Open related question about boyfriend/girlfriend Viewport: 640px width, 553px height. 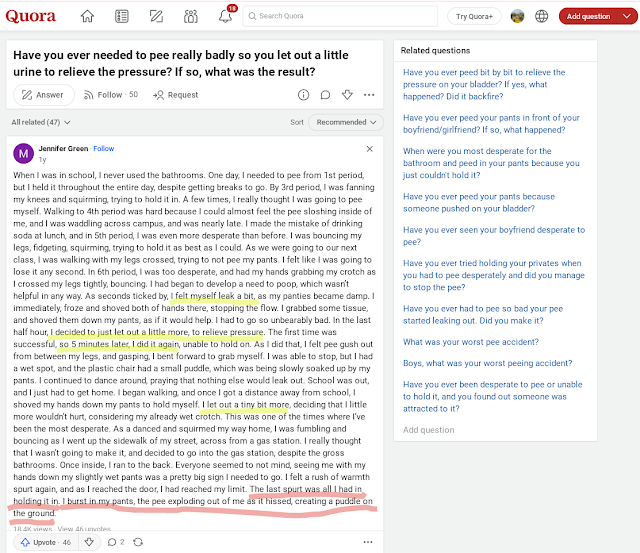pos(491,124)
